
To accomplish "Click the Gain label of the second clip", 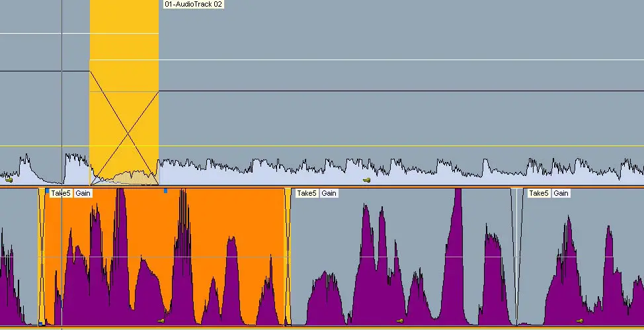I will coord(329,193).
